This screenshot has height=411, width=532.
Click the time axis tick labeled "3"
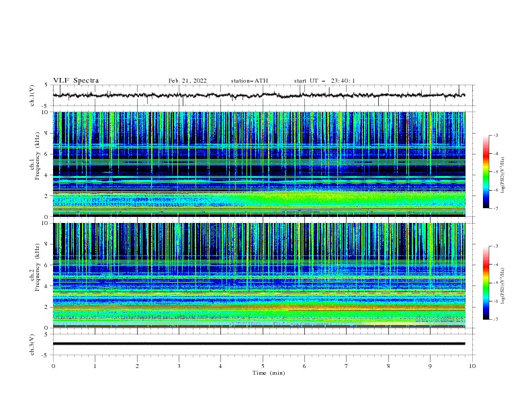point(179,366)
